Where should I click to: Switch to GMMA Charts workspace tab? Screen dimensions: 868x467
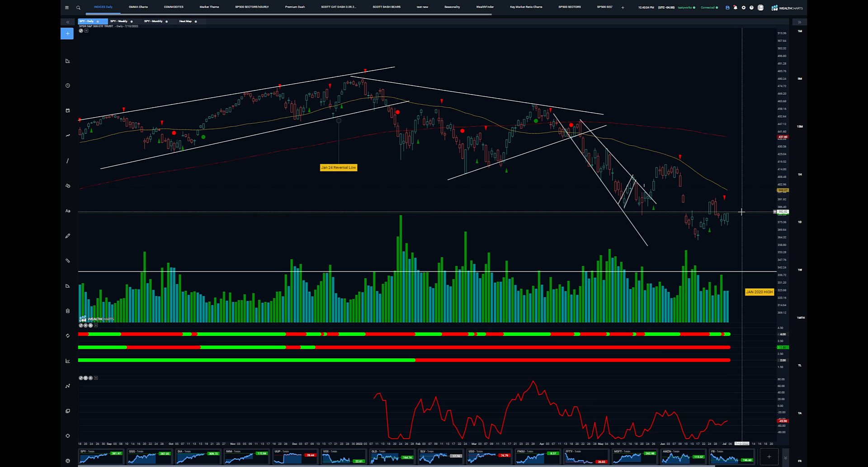coord(138,7)
